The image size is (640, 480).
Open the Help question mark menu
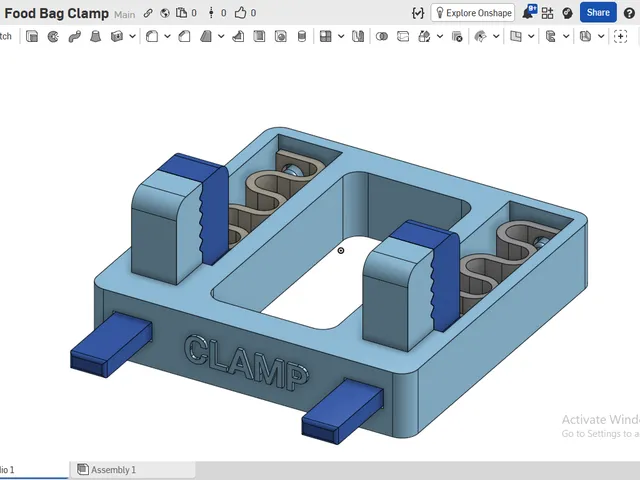click(x=629, y=13)
